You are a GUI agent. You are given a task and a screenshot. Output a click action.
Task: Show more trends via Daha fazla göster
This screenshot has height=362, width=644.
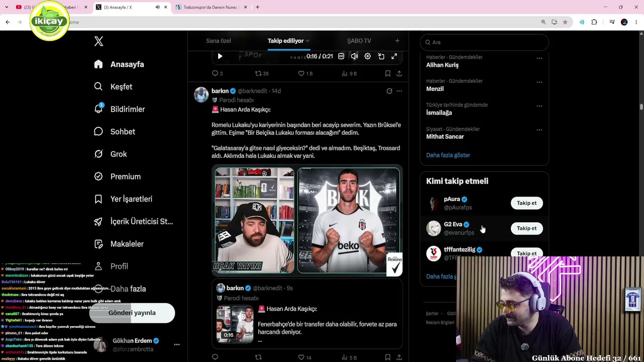(448, 155)
